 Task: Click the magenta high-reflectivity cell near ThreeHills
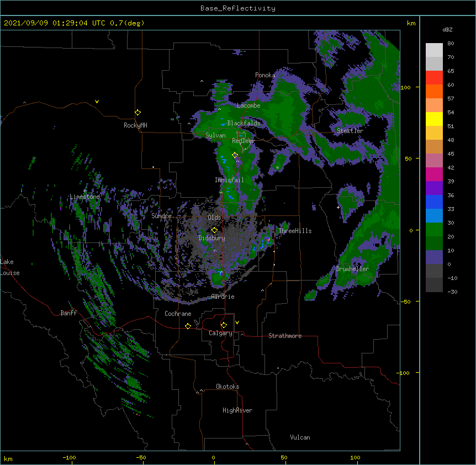(x=268, y=240)
